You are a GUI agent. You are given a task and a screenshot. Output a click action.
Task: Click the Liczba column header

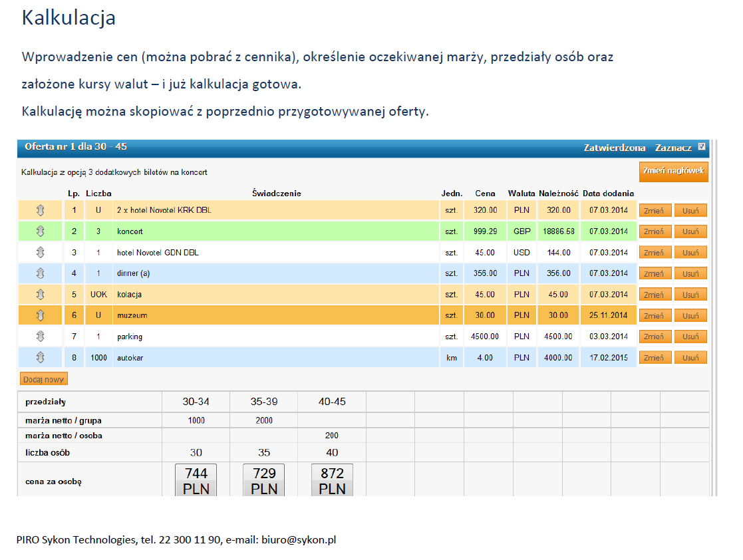(x=98, y=194)
